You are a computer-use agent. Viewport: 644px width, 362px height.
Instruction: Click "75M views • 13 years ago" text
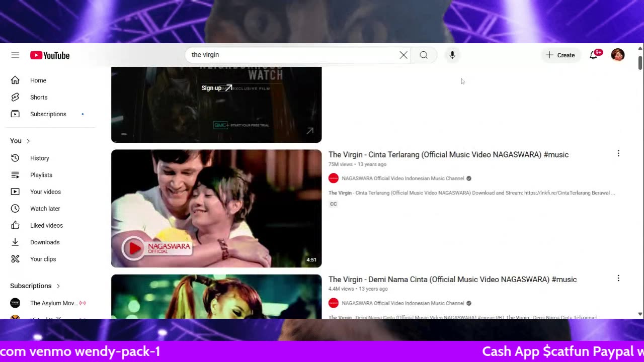pos(357,164)
